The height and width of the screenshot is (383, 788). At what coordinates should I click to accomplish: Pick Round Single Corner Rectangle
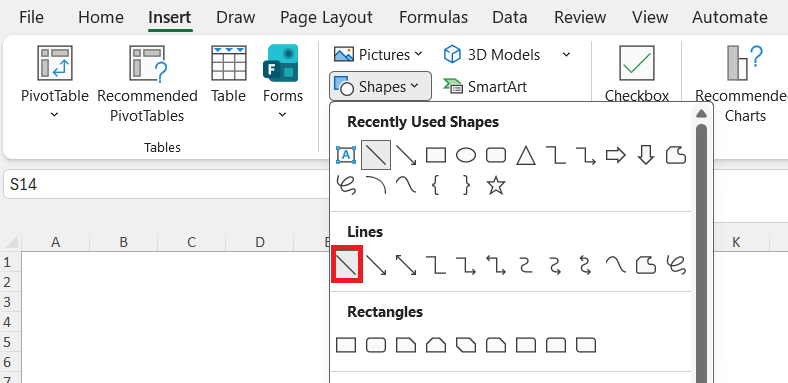click(x=526, y=345)
